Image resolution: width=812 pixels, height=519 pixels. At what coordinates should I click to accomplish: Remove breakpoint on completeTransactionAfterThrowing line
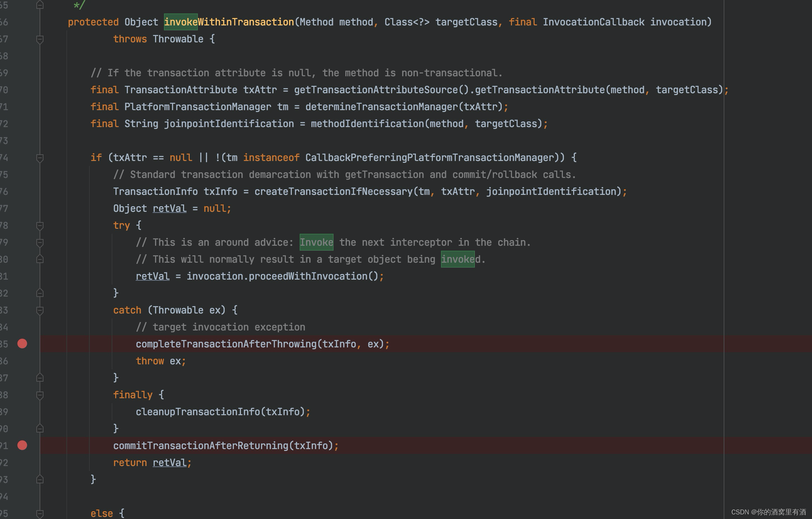22,344
